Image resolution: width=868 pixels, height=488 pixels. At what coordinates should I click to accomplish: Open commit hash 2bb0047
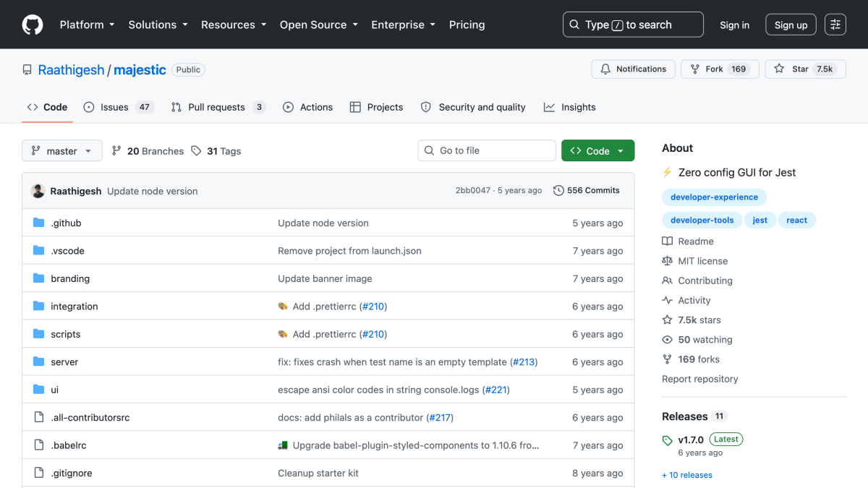coord(473,191)
